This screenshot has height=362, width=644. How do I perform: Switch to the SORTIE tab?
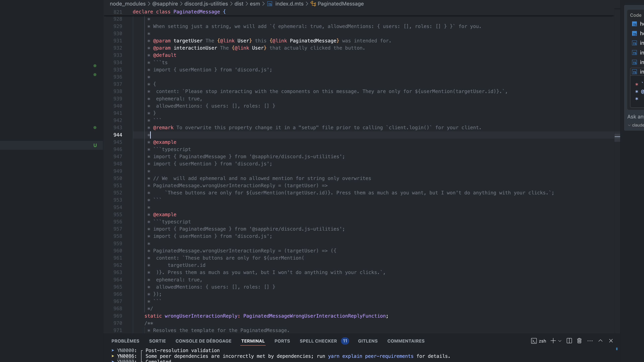(x=157, y=341)
